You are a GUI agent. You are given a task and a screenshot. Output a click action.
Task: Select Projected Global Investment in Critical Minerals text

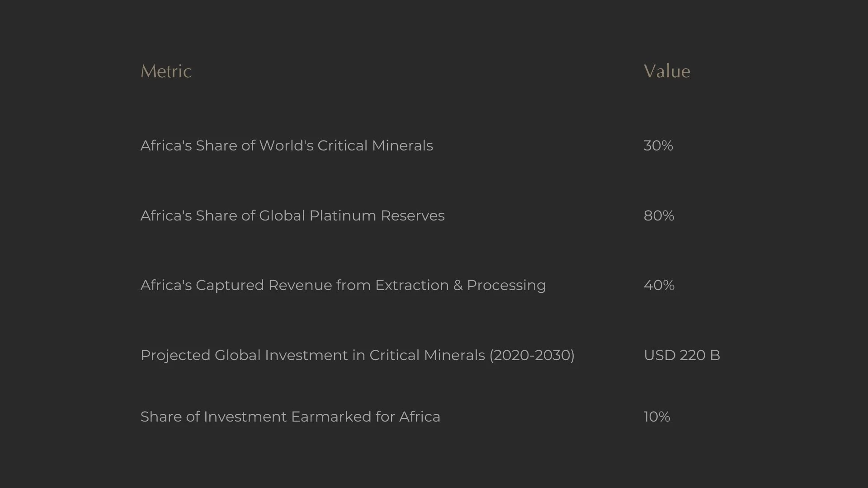click(313, 355)
